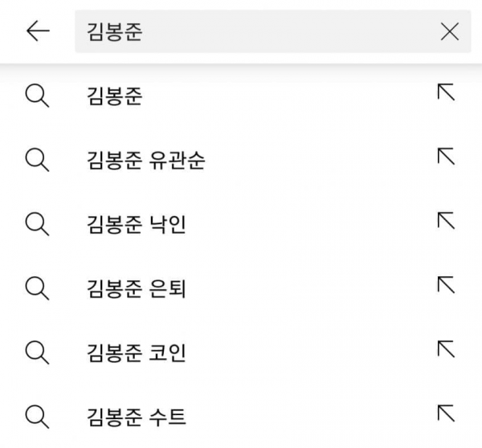Click magnifier icon next to 김봉준 수트
The height and width of the screenshot is (448, 482).
[37, 417]
